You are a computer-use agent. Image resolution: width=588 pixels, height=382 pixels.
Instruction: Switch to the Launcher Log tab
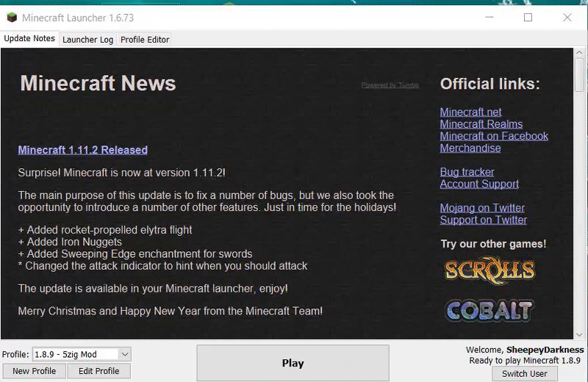click(87, 40)
